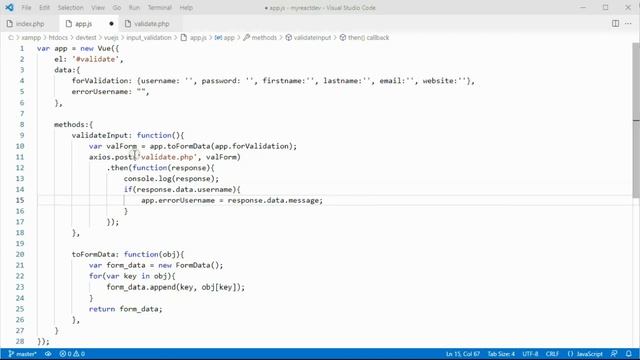Click 'return form_data;' on line 25
The width and height of the screenshot is (640, 360).
click(x=126, y=309)
